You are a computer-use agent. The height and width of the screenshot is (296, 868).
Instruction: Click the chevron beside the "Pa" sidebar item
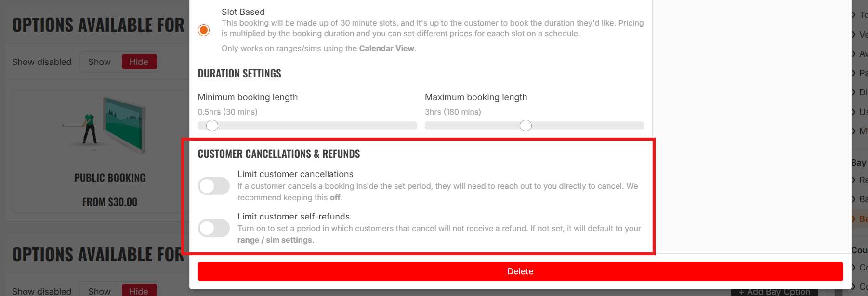click(x=854, y=73)
